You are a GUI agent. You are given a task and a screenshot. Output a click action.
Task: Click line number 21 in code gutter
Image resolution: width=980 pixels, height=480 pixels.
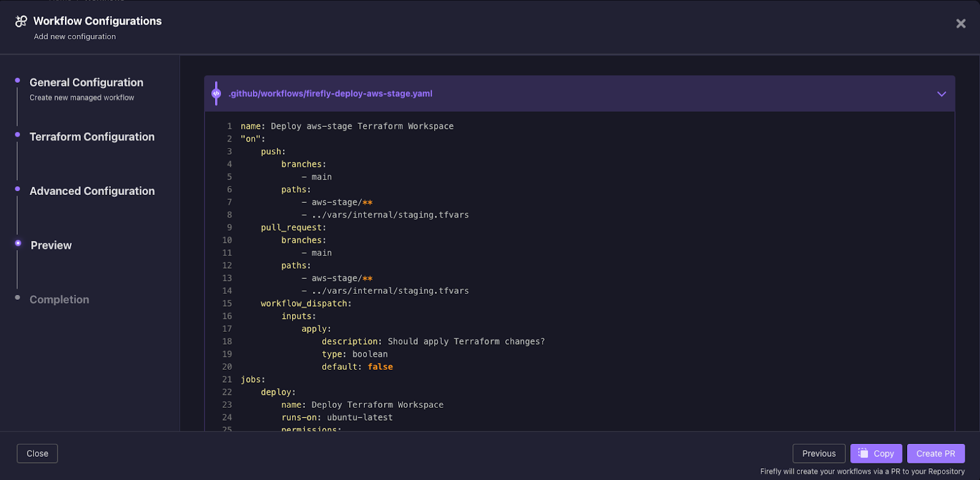pyautogui.click(x=227, y=379)
